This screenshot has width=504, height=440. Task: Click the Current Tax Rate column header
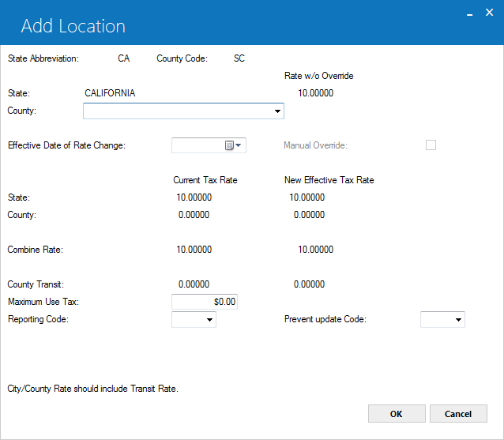(x=205, y=180)
